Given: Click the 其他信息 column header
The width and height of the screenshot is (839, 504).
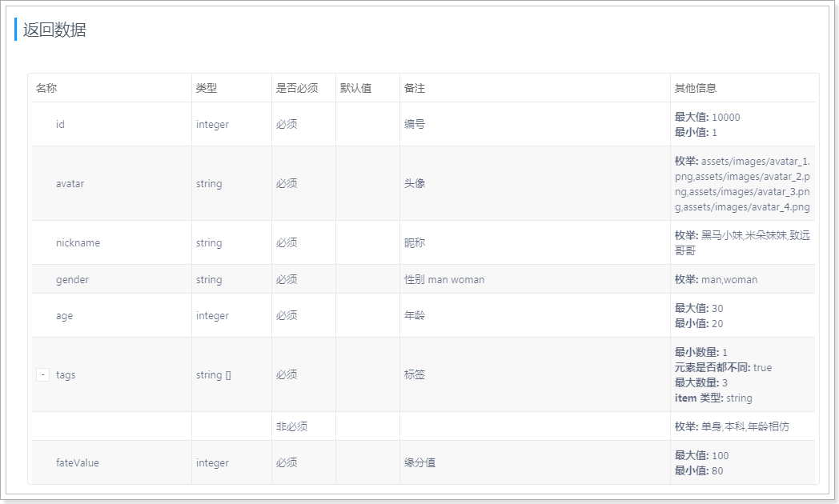Looking at the screenshot, I should 696,88.
